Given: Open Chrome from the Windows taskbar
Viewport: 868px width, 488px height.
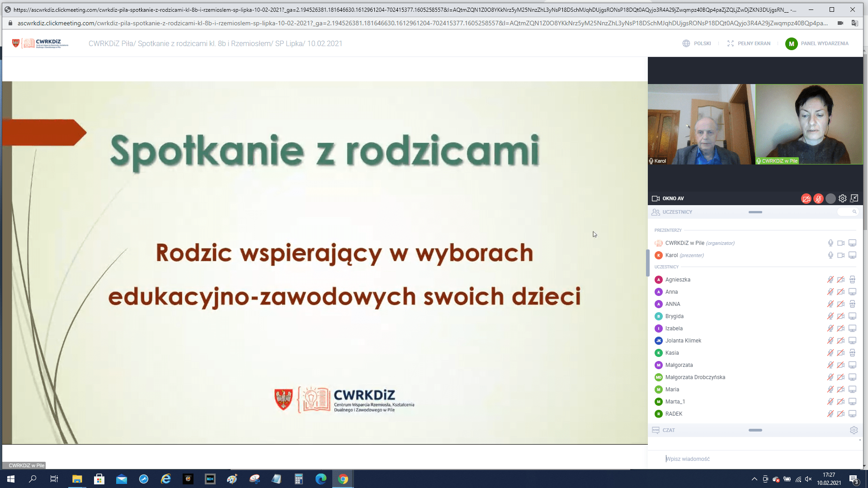Looking at the screenshot, I should (x=343, y=479).
